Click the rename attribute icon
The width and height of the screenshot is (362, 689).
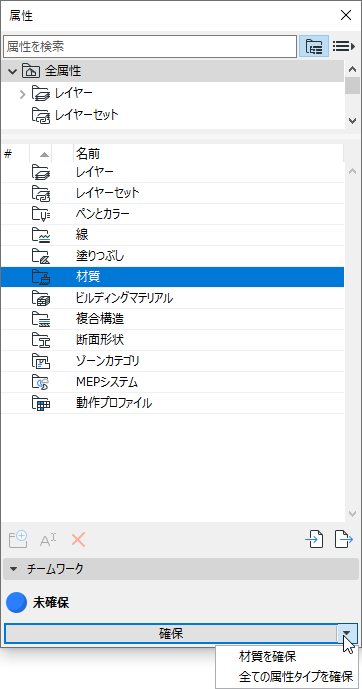(x=48, y=540)
